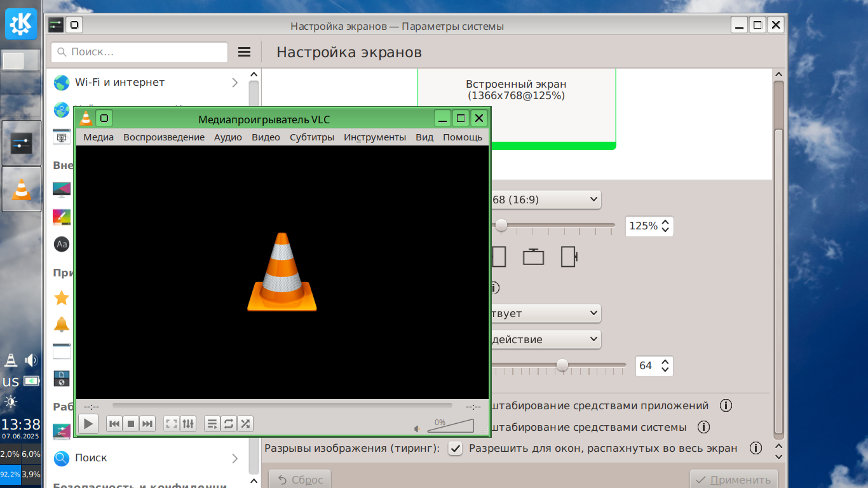The width and height of the screenshot is (868, 488).
Task: Open the Аудио menu in VLC
Action: [x=228, y=137]
